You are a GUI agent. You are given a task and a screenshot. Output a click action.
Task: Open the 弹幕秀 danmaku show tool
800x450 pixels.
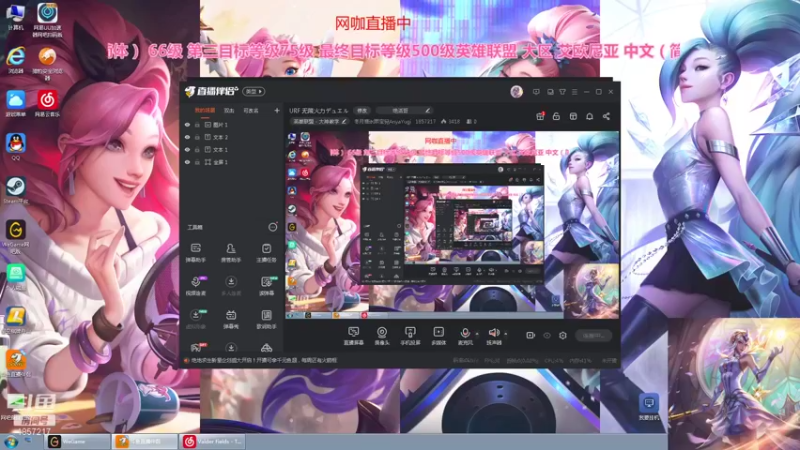231,319
